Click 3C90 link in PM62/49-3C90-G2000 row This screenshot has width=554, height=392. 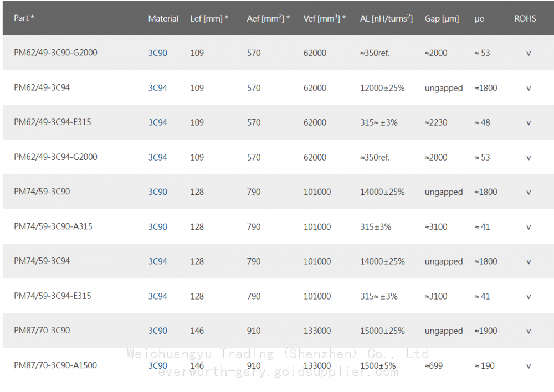[x=157, y=53]
